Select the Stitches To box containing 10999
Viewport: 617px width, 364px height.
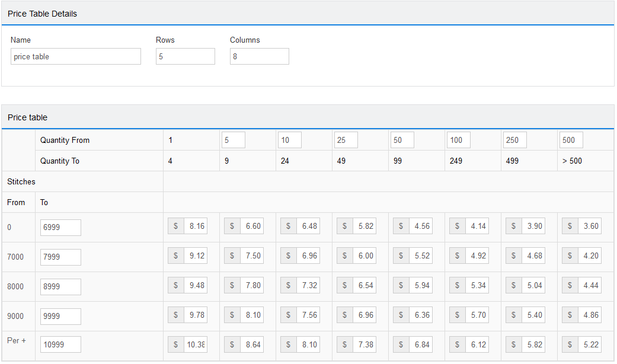click(60, 344)
